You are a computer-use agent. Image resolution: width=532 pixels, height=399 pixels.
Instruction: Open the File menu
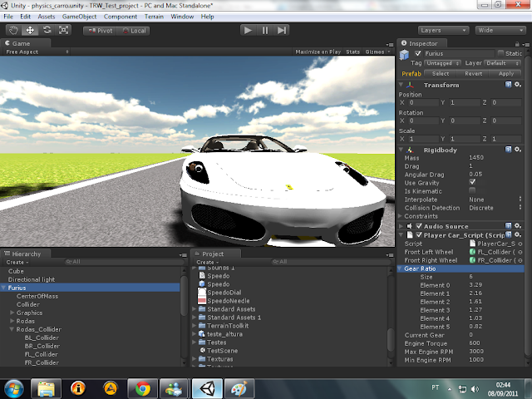(8, 17)
